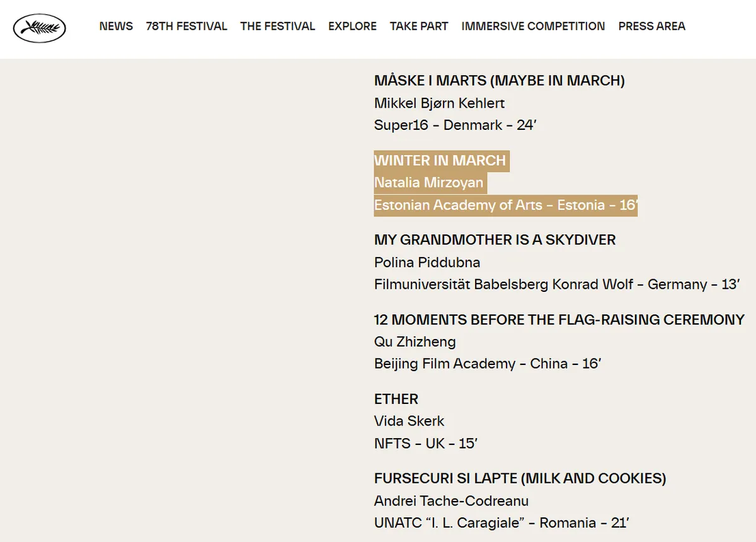Click the name Polina Piddubna

tap(427, 262)
